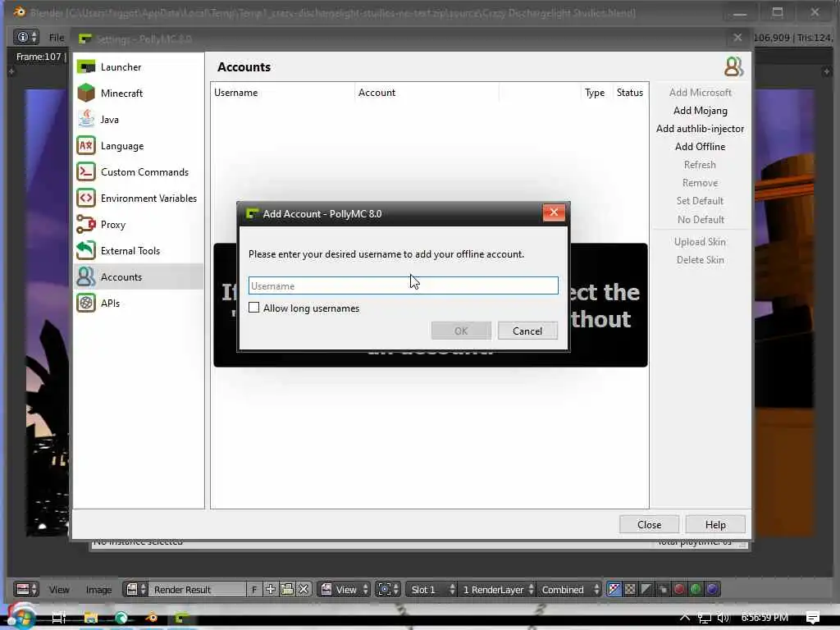The width and height of the screenshot is (840, 630).
Task: Toggle the color and alpha channels display
Action: point(614,589)
